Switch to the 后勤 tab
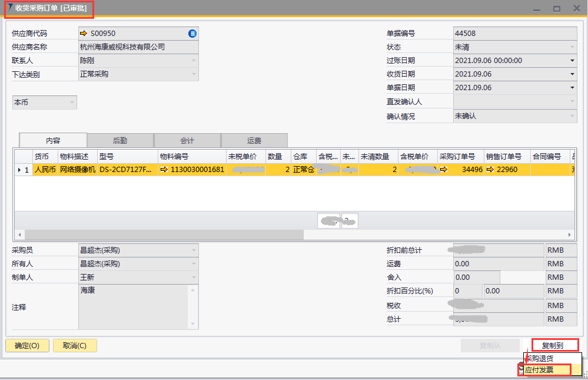The height and width of the screenshot is (380, 588). click(120, 141)
